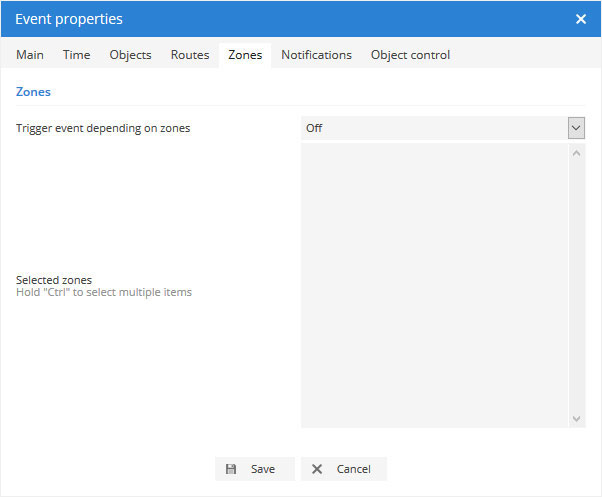Click the 'Event properties' title bar text
The height and width of the screenshot is (497, 602).
click(x=68, y=19)
